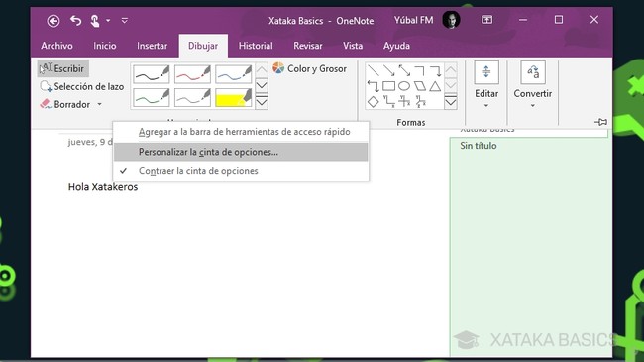Select the 3D axes graph shape
The width and height of the screenshot is (644, 362).
coord(420,101)
